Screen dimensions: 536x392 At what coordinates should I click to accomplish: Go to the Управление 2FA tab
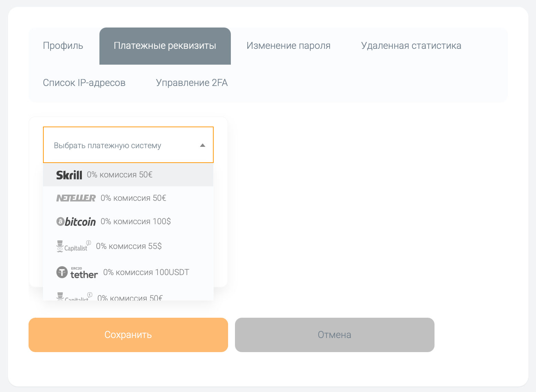192,83
